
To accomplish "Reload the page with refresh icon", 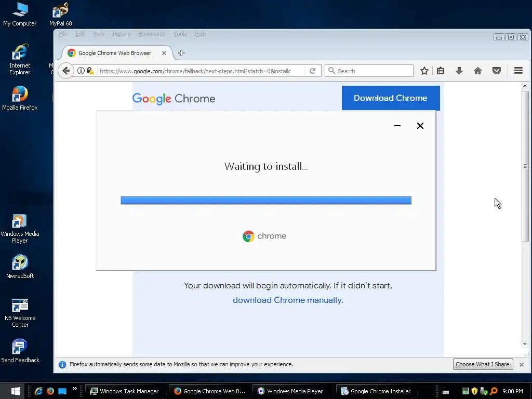I will tap(312, 71).
